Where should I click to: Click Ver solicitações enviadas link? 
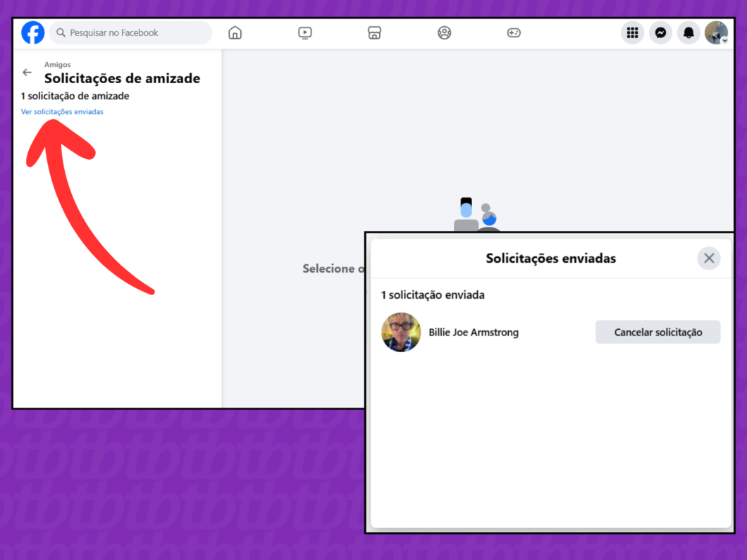click(62, 111)
